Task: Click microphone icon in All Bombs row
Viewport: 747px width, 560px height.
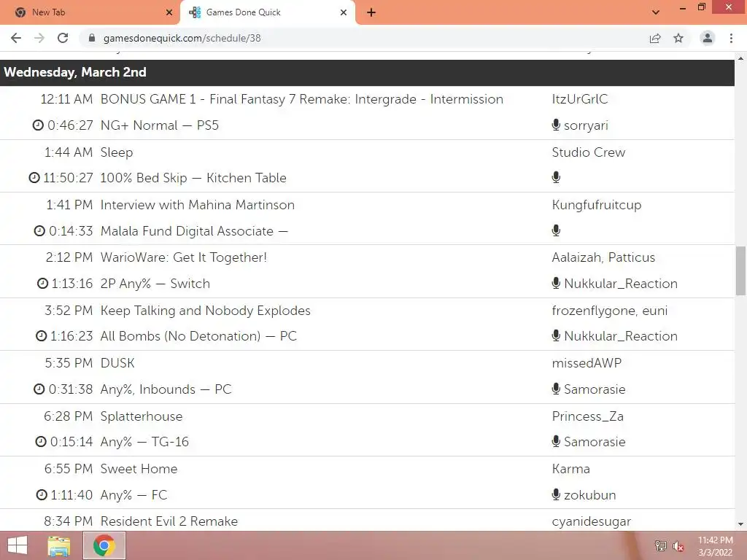Action: click(x=556, y=335)
